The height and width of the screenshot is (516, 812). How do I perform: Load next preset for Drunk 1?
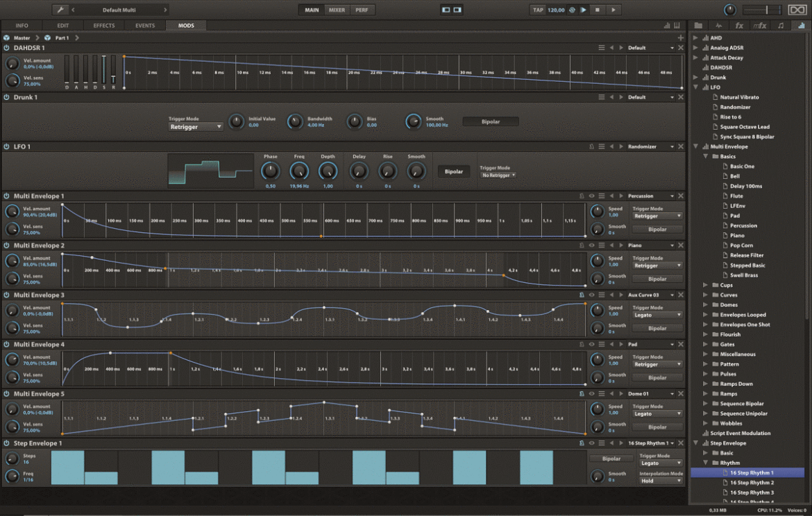tap(621, 97)
